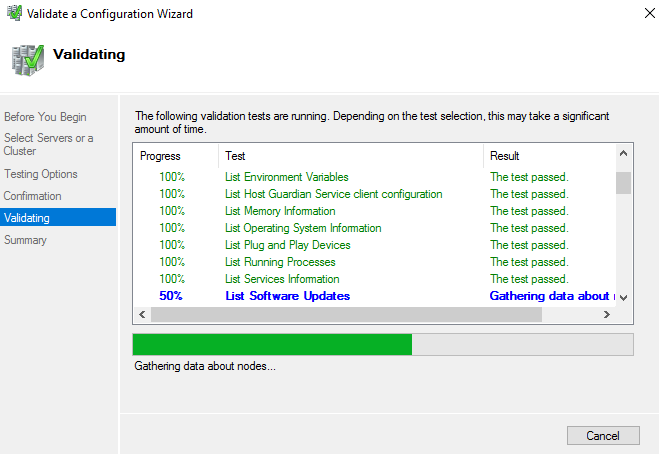Select the Confirmation step in sidebar
The image size is (659, 454).
(x=33, y=196)
